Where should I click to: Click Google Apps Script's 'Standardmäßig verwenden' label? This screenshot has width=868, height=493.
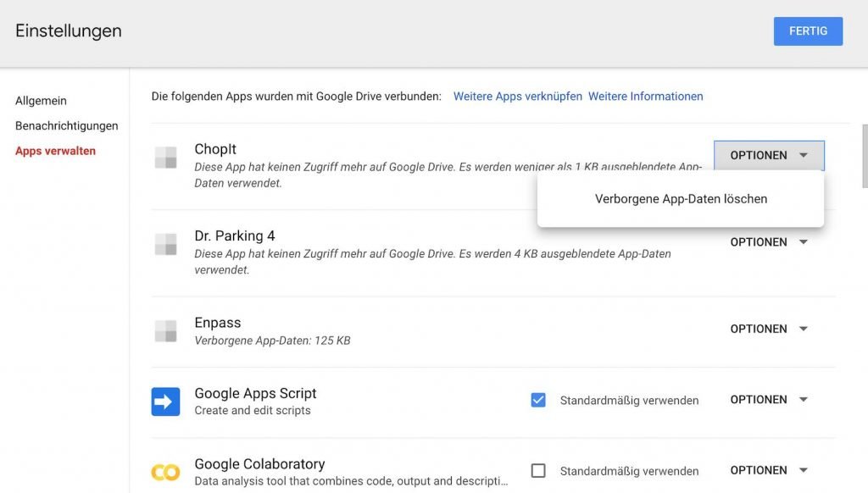point(630,401)
